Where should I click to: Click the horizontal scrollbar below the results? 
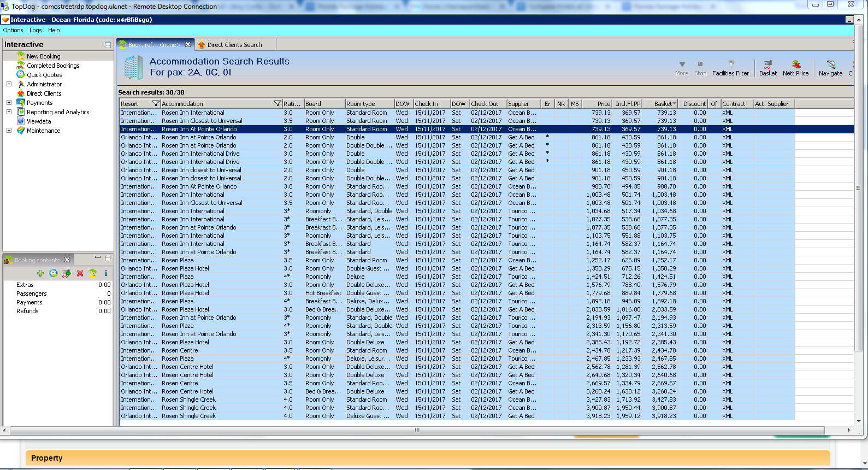417,430
